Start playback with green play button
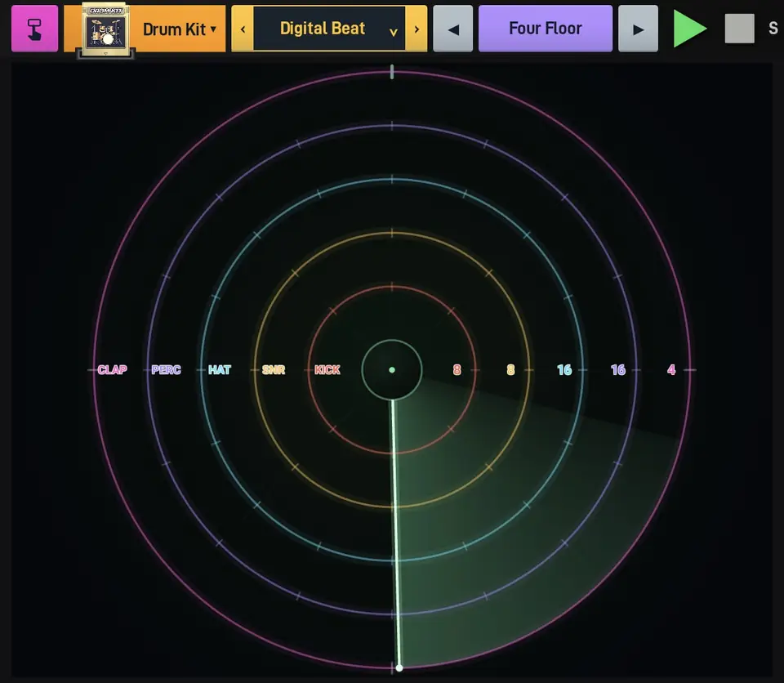Viewport: 784px width, 683px height. coord(690,29)
